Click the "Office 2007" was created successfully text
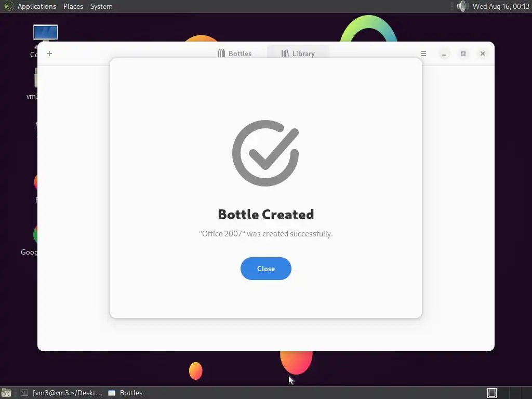Screen dimensions: 532x399 265,234
